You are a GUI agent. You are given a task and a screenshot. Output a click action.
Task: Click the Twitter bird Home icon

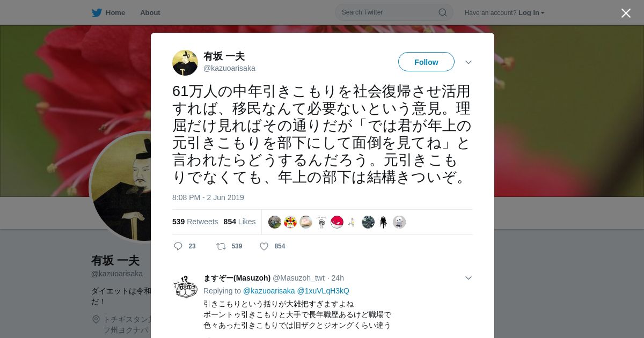[97, 13]
